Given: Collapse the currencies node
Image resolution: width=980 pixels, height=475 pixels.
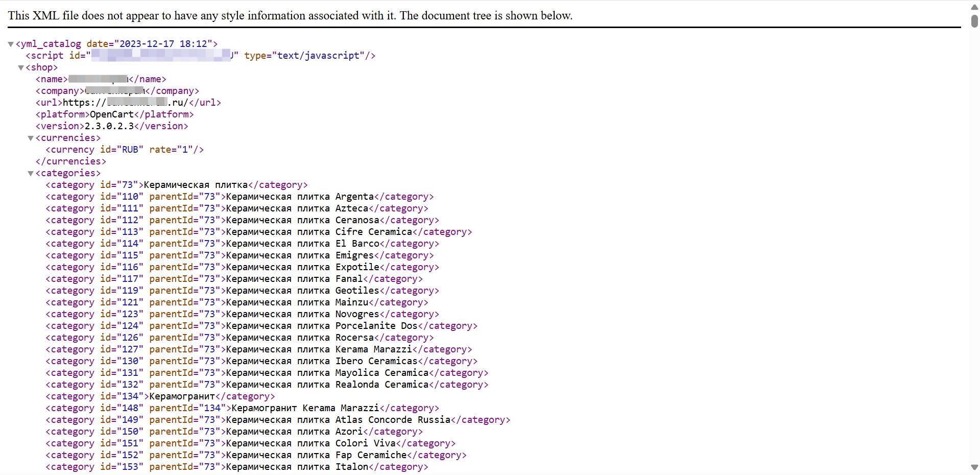Looking at the screenshot, I should pyautogui.click(x=31, y=138).
